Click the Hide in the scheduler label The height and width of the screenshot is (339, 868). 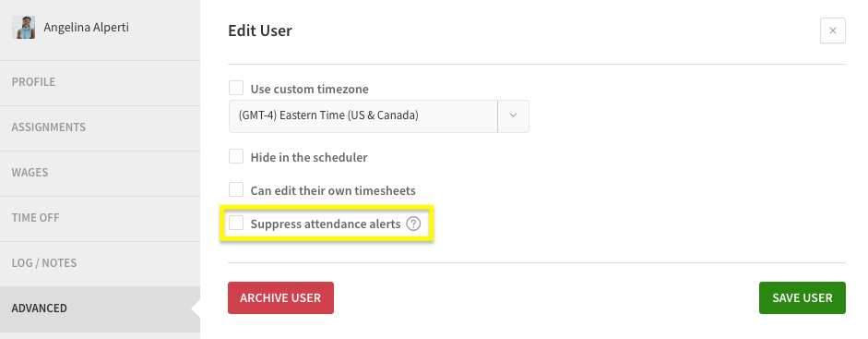309,157
